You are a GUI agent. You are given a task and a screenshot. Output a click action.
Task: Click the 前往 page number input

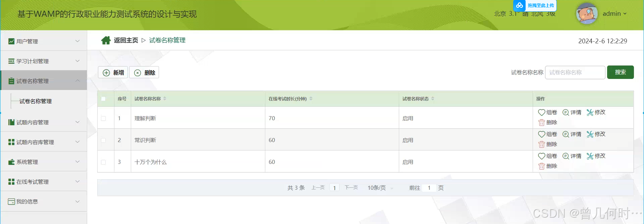(429, 188)
